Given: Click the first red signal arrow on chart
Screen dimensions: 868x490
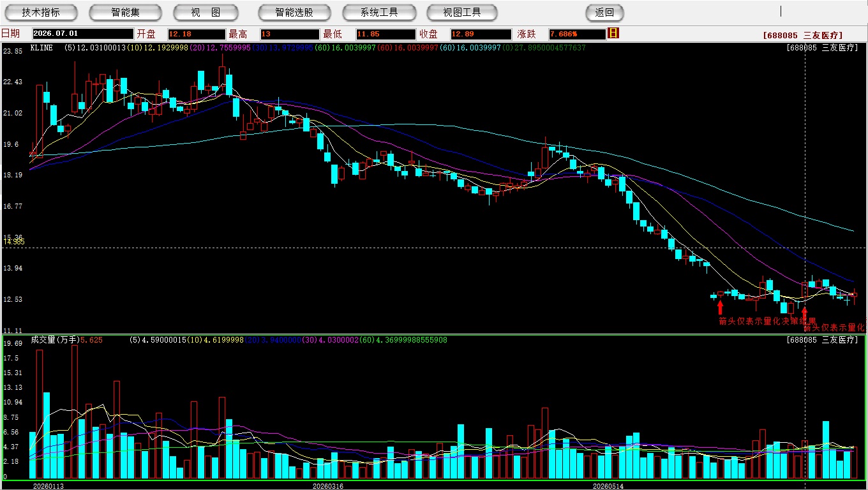Looking at the screenshot, I should point(721,308).
